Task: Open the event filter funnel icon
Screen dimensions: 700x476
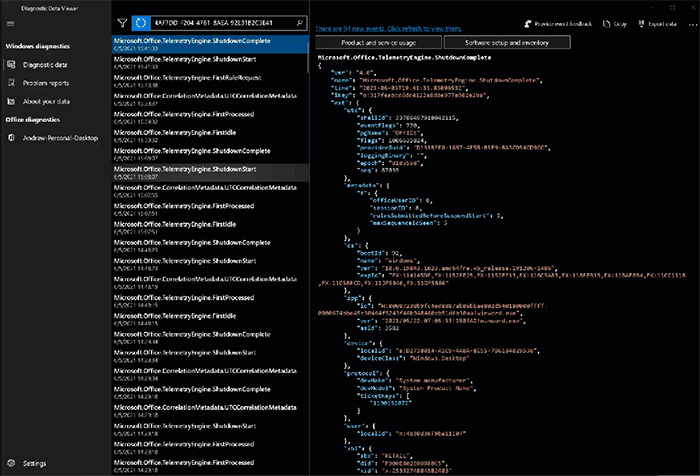Action: click(x=122, y=23)
